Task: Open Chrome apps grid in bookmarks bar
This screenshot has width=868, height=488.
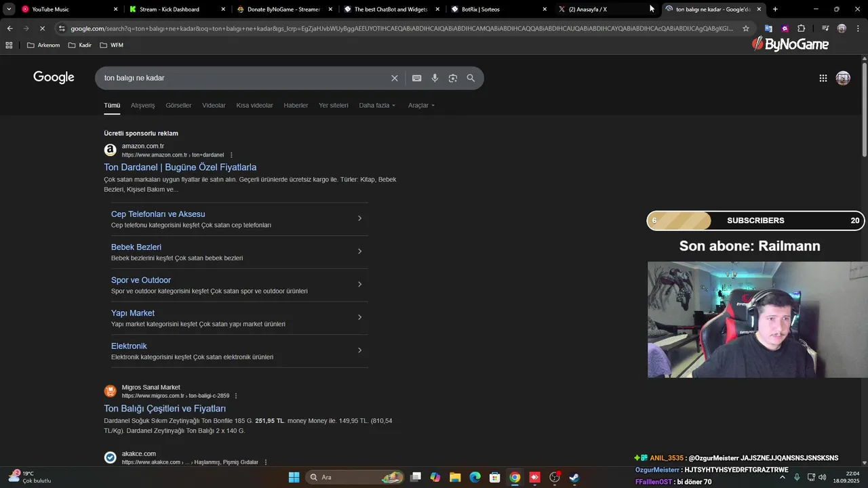Action: click(x=9, y=45)
